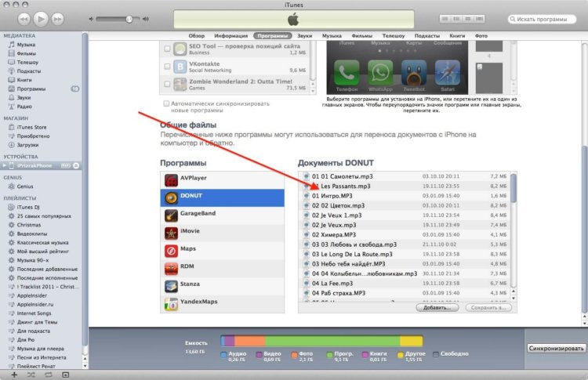Viewport: 588px width, 380px height.
Task: Check the VKontakte app checkbox
Action: [x=167, y=67]
